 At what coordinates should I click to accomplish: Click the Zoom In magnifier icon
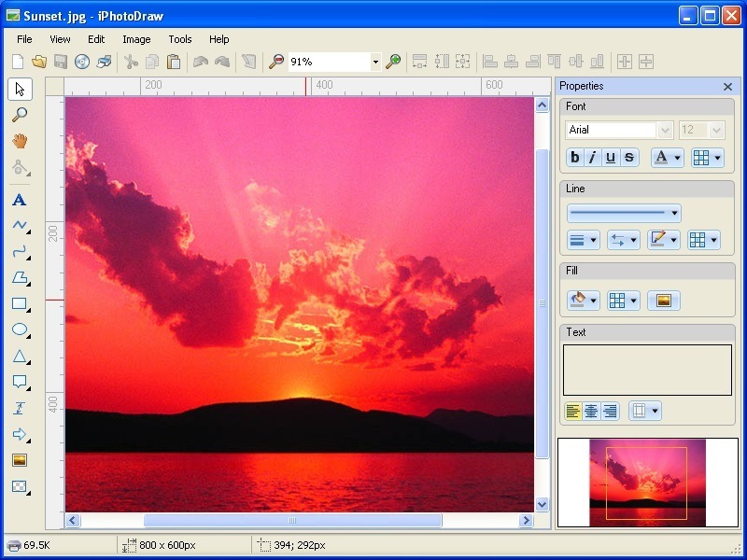click(393, 61)
